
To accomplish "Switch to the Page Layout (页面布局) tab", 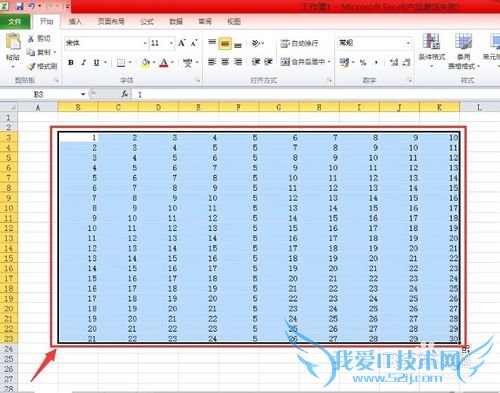I will pos(111,22).
